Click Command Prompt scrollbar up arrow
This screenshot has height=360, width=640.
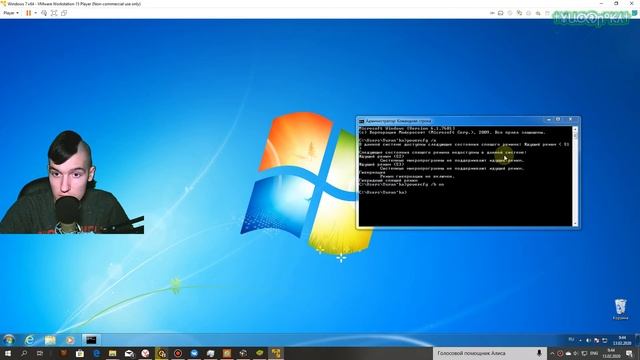coord(575,129)
